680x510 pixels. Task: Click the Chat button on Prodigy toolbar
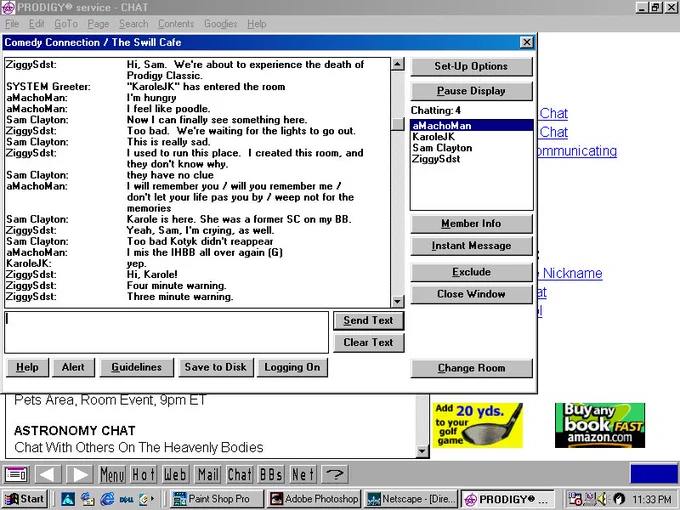[239, 474]
